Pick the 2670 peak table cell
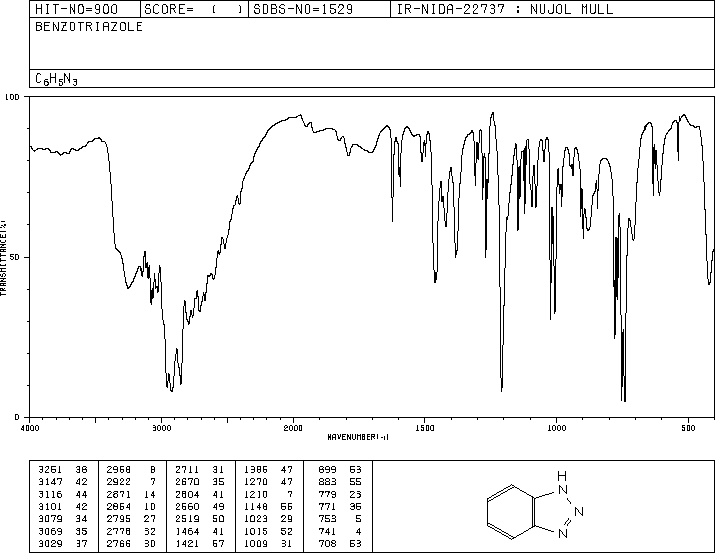The height and width of the screenshot is (553, 715). point(187,482)
